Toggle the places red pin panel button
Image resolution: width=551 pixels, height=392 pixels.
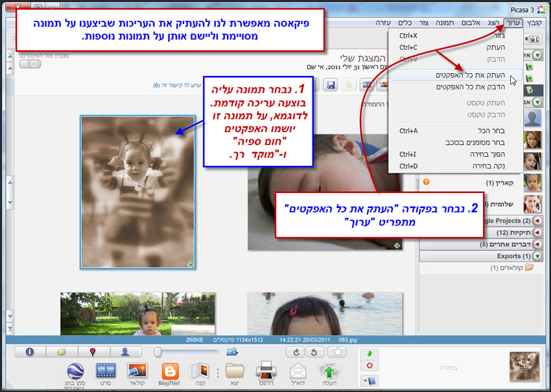[x=93, y=352]
